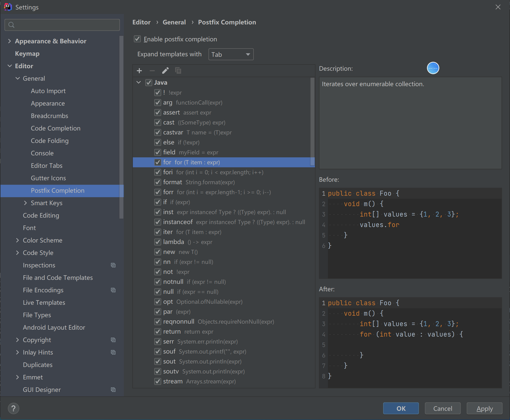Screen dimensions: 510x420
Task: Collapse the Java templates group
Action: click(139, 82)
